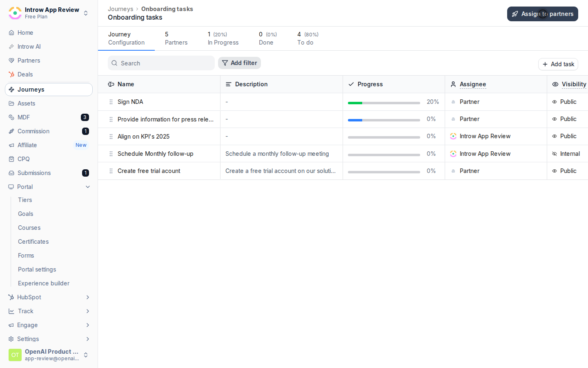Expand the Engage sidebar section
588x368 pixels.
coord(88,325)
